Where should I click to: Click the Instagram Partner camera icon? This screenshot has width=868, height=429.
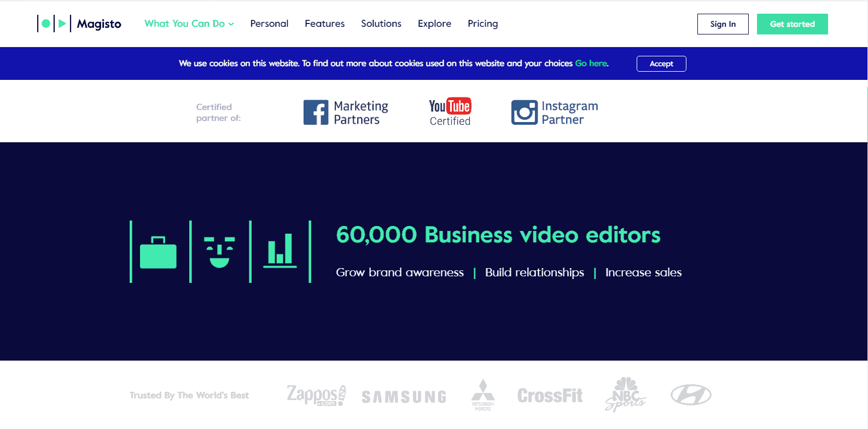pos(524,113)
